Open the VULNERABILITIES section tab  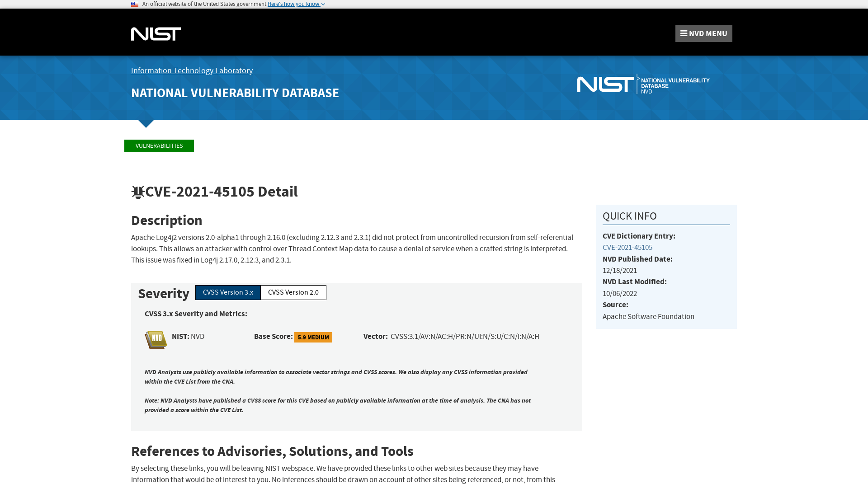[159, 146]
